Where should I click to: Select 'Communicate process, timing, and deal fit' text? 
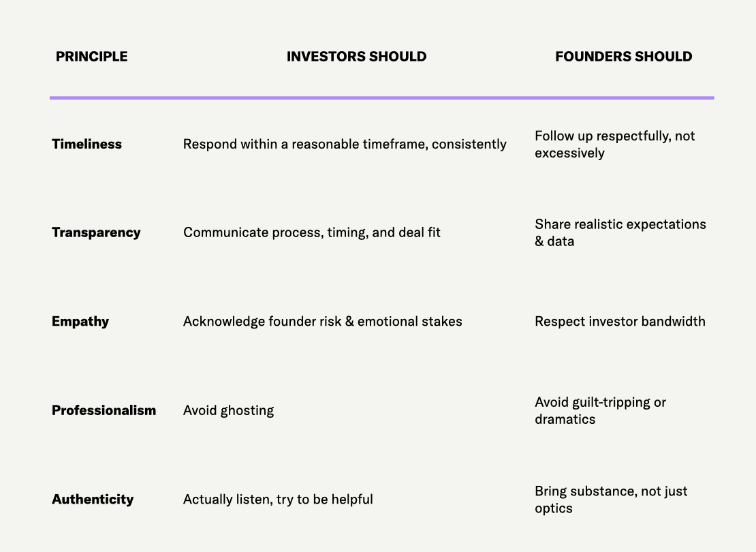coord(312,232)
